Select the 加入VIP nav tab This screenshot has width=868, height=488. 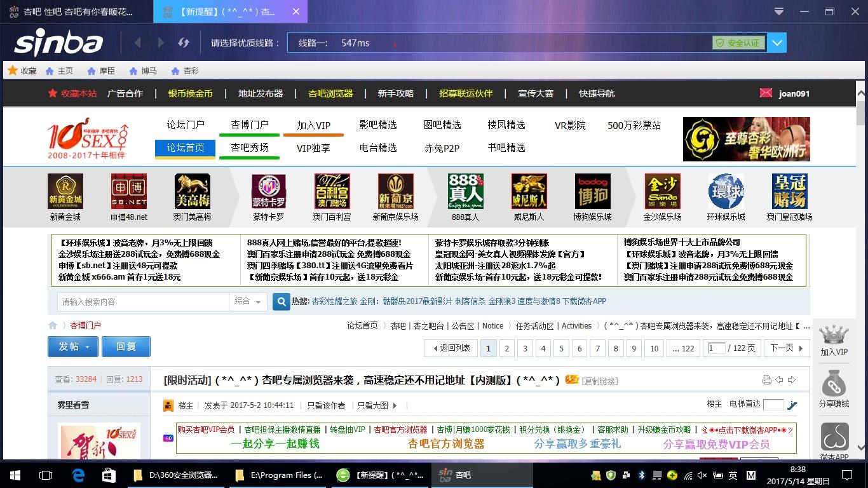coord(313,125)
